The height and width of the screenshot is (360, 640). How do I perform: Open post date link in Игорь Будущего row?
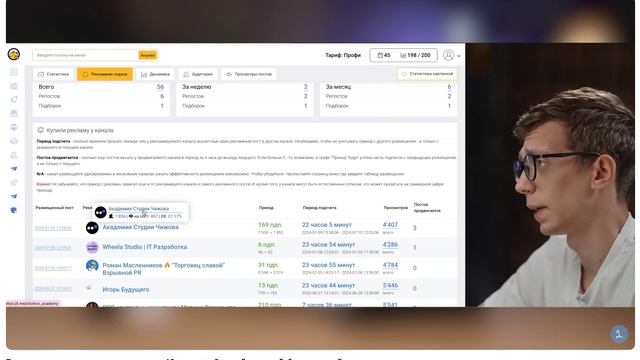pos(53,289)
